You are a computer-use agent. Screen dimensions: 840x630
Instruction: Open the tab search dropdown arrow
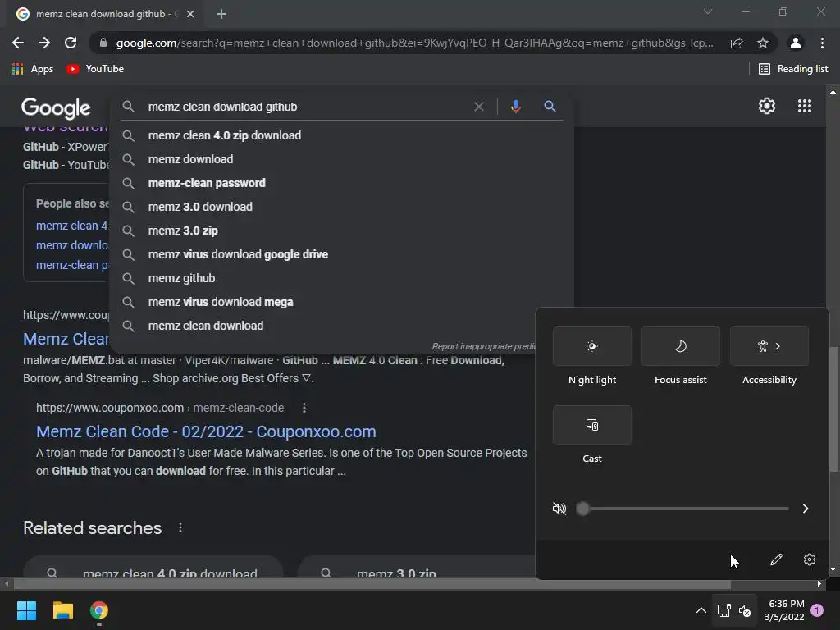click(708, 11)
